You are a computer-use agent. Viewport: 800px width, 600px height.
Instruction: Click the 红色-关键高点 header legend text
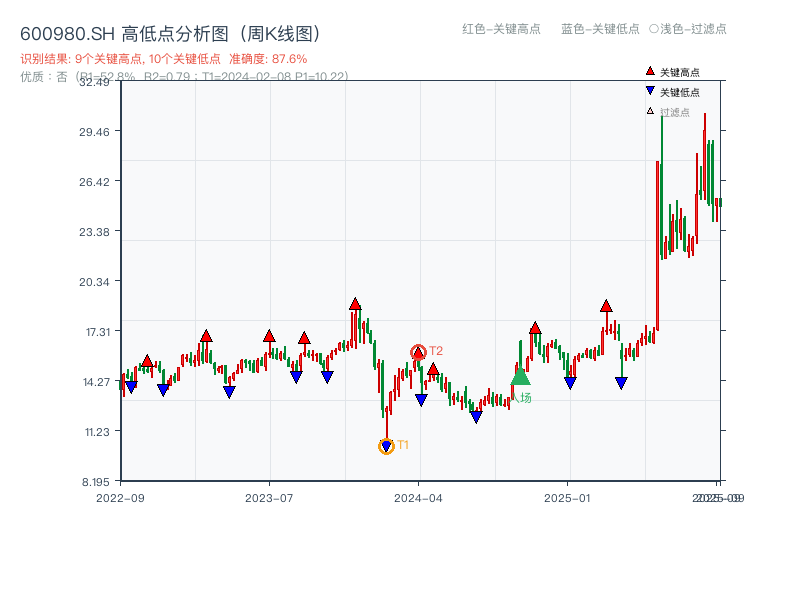[x=501, y=29]
